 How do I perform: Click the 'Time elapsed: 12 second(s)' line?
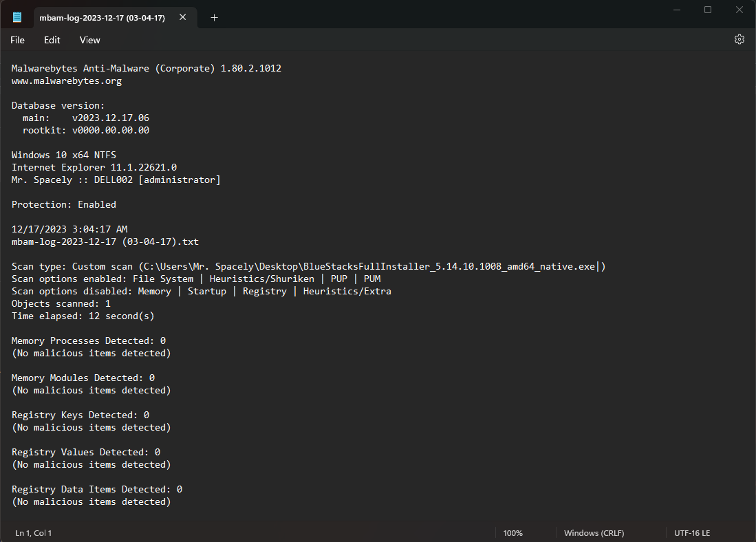pyautogui.click(x=83, y=316)
